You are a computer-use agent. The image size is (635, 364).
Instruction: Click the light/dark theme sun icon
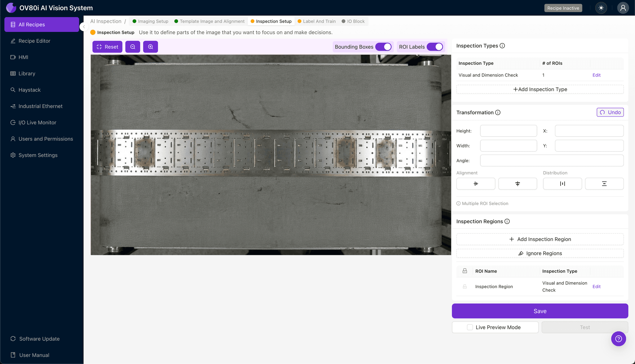pyautogui.click(x=601, y=8)
